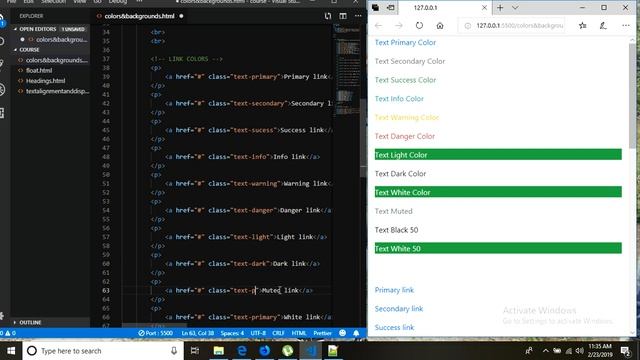Open notifications bell in VS Code status bar

coord(356,333)
